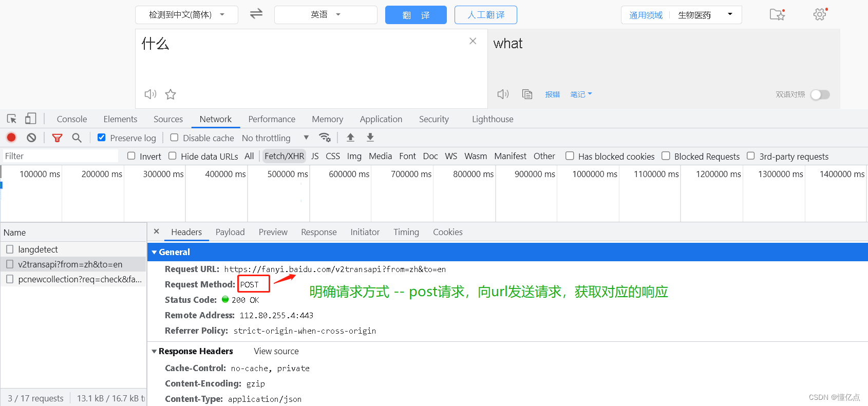Check Has blocked cookies
The height and width of the screenshot is (406, 868).
[570, 156]
